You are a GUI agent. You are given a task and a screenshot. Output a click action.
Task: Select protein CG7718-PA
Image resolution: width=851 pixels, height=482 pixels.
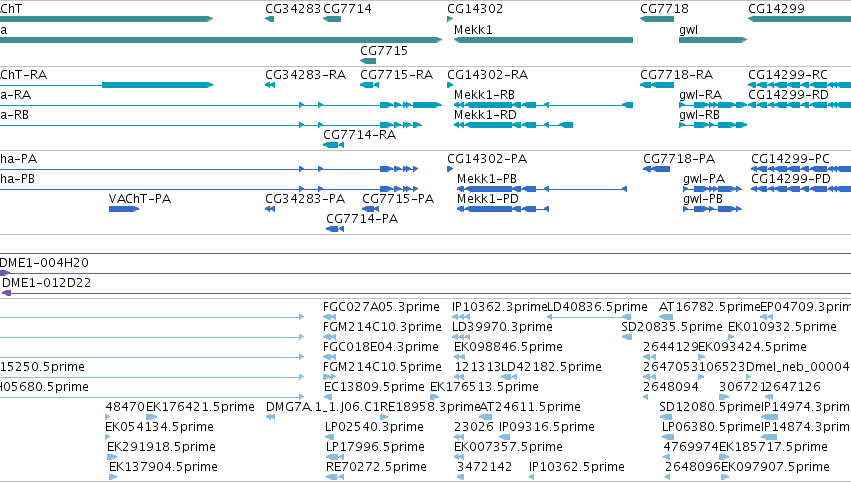coord(679,159)
